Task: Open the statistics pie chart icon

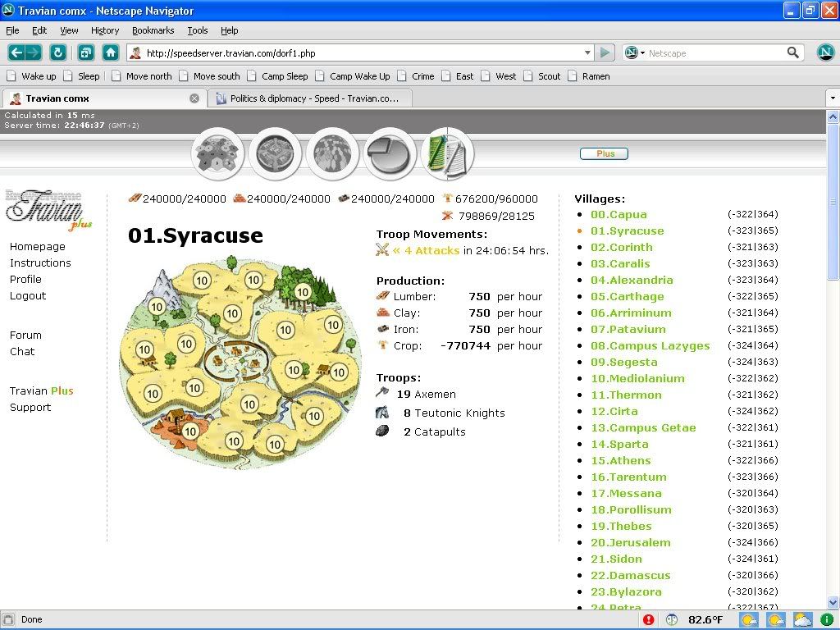Action: [x=390, y=154]
